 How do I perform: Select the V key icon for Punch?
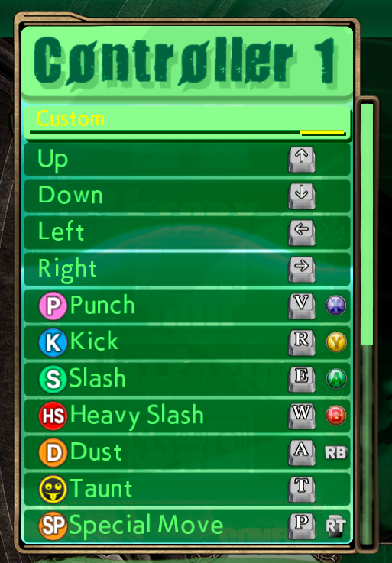point(302,306)
